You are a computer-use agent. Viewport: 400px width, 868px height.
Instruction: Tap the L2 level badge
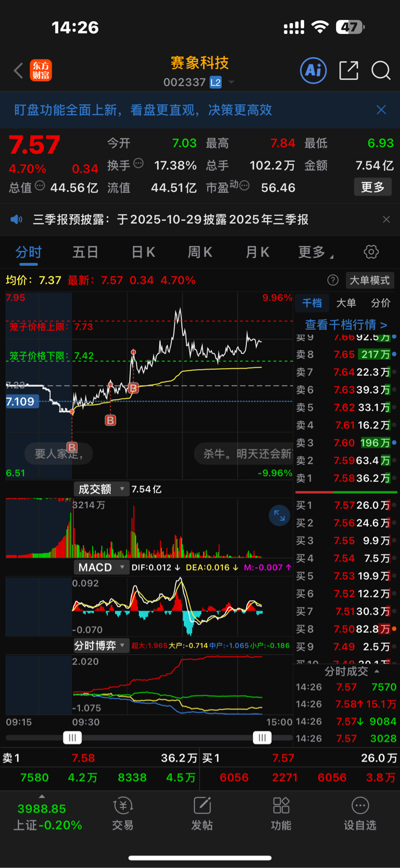point(216,82)
